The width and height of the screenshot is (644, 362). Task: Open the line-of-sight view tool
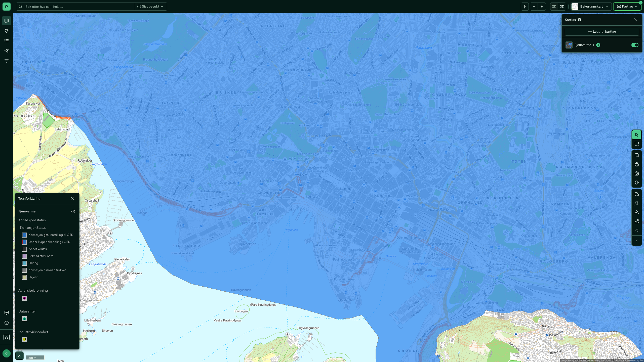tap(637, 231)
